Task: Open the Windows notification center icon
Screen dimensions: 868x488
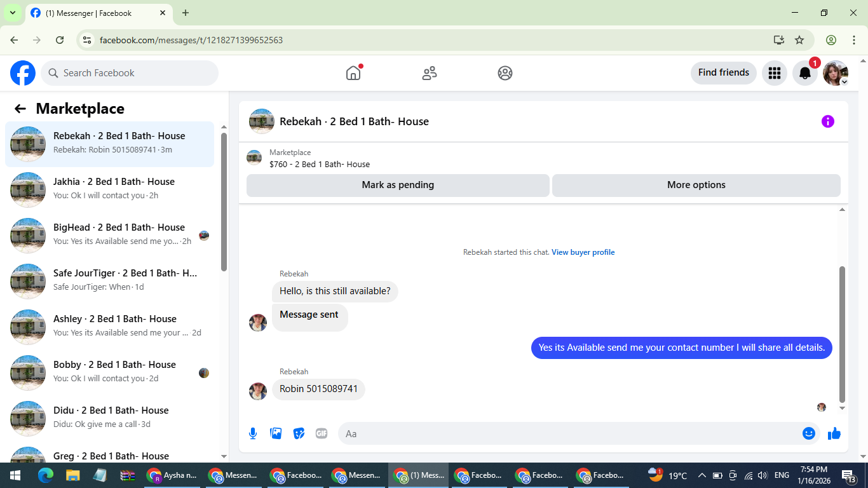Action: 848,476
